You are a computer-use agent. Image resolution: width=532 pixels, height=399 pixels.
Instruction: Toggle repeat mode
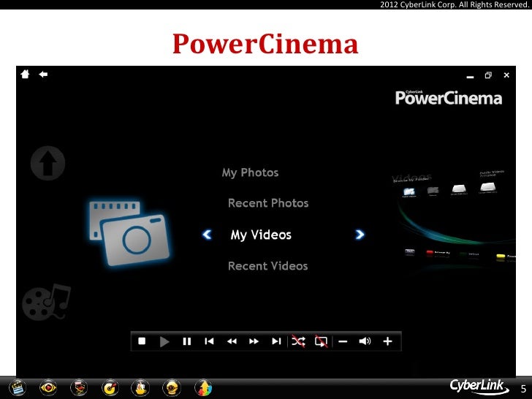tap(321, 341)
